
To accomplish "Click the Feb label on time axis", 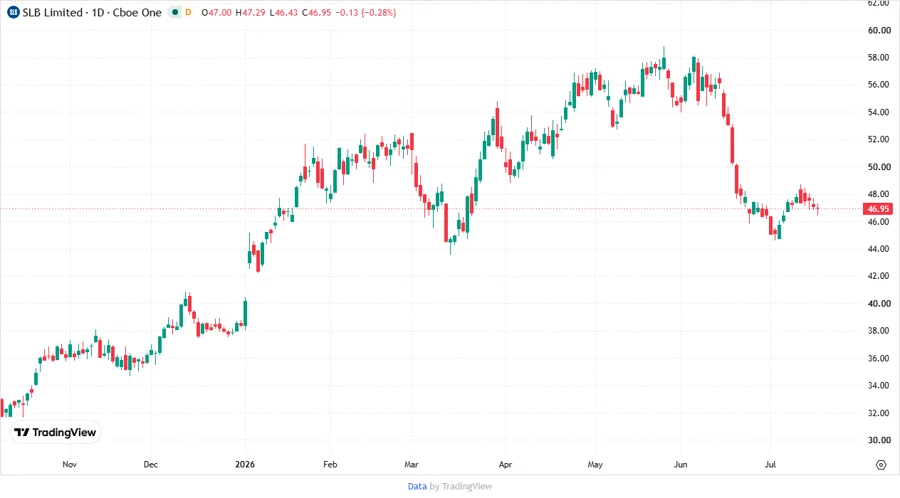I will (x=330, y=464).
